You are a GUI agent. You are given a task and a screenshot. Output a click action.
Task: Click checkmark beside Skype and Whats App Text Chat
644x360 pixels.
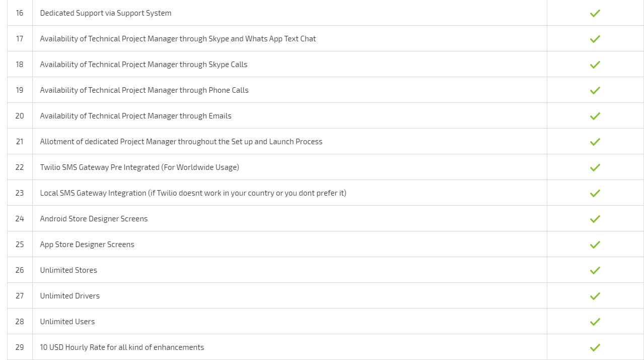click(x=595, y=39)
